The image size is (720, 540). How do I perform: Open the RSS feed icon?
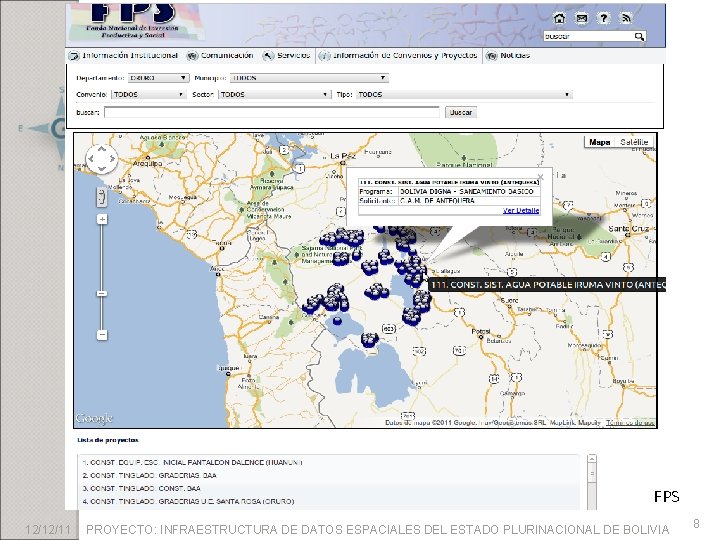pos(626,18)
